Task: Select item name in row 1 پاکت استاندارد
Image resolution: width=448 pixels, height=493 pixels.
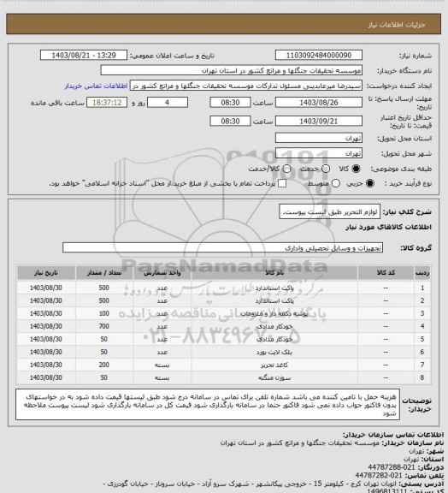Action: (274, 288)
